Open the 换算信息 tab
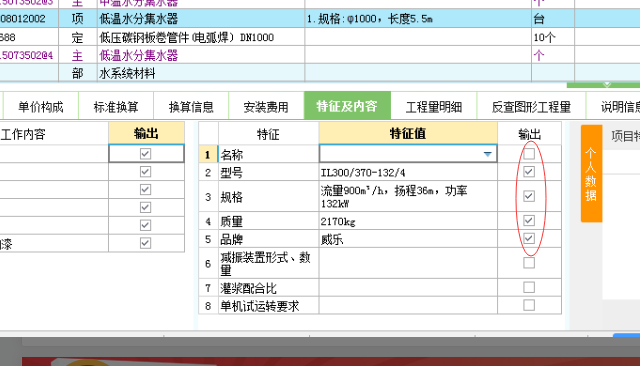This screenshot has height=366, width=640. click(x=191, y=107)
